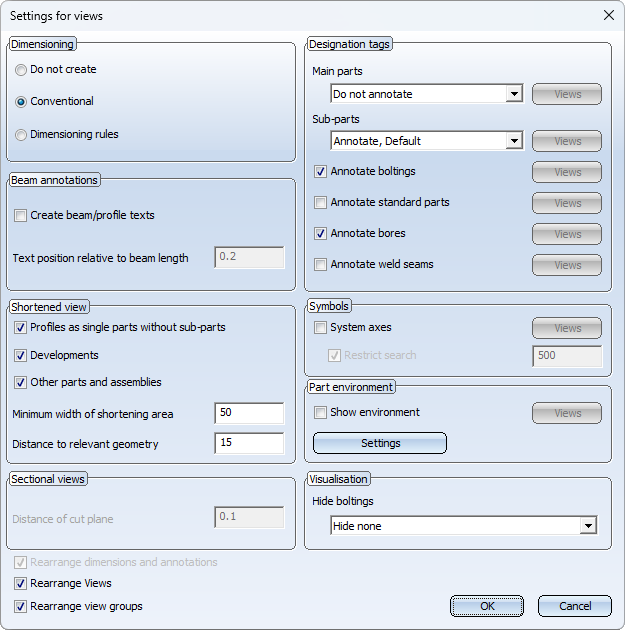625x630 pixels.
Task: Expand the Sub-parts dropdown
Action: point(427,141)
